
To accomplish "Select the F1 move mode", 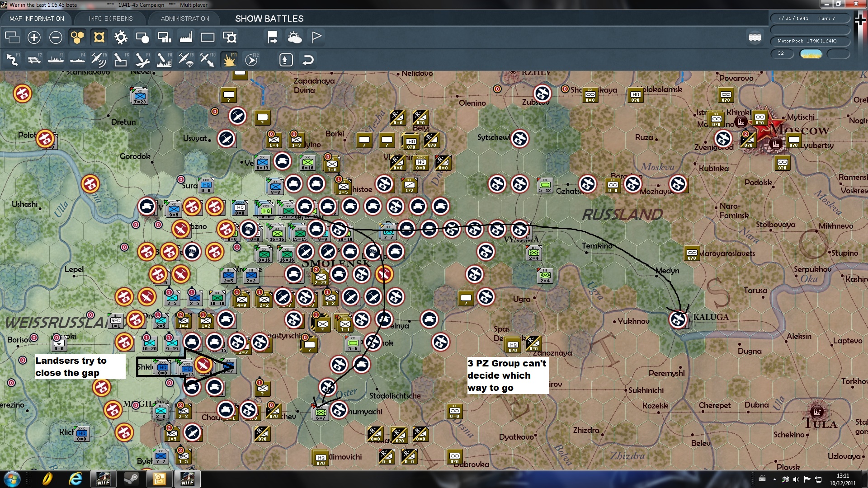I will click(x=12, y=60).
